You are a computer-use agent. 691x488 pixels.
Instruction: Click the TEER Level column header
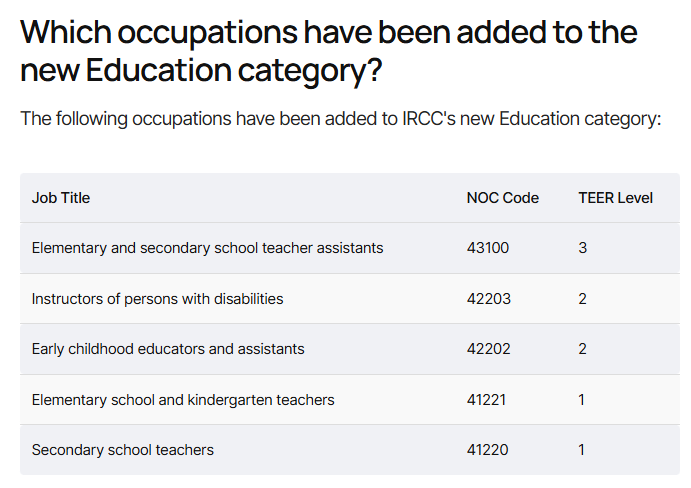(616, 198)
